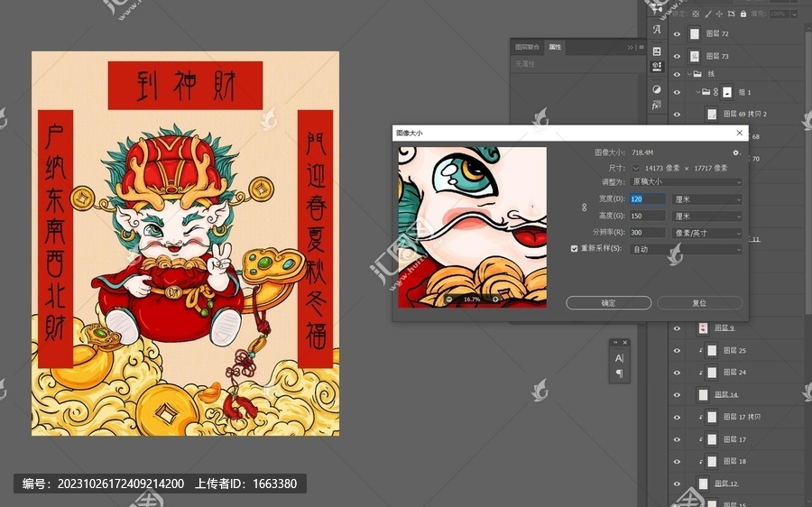This screenshot has width=812, height=507.
Task: Click the paragraph icon in small floating panel
Action: [x=619, y=373]
